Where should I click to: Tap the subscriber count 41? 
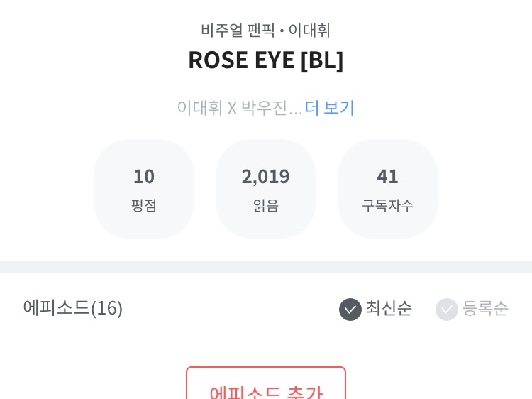tap(388, 176)
